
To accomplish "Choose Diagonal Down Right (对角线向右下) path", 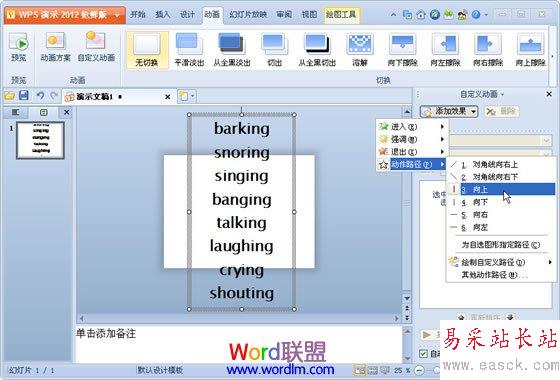I will [501, 177].
